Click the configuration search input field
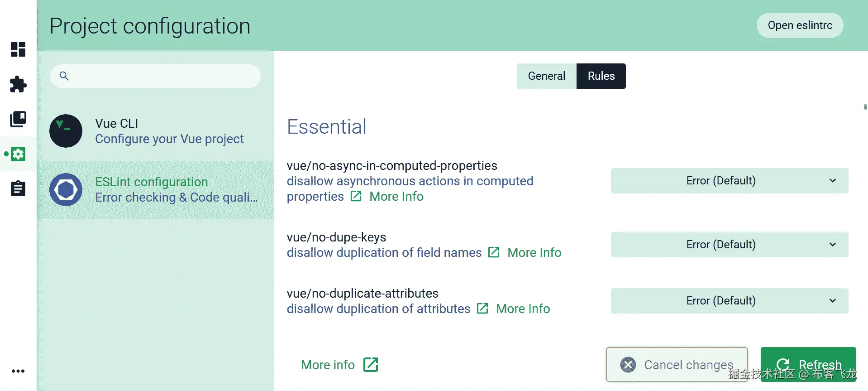 pos(163,76)
